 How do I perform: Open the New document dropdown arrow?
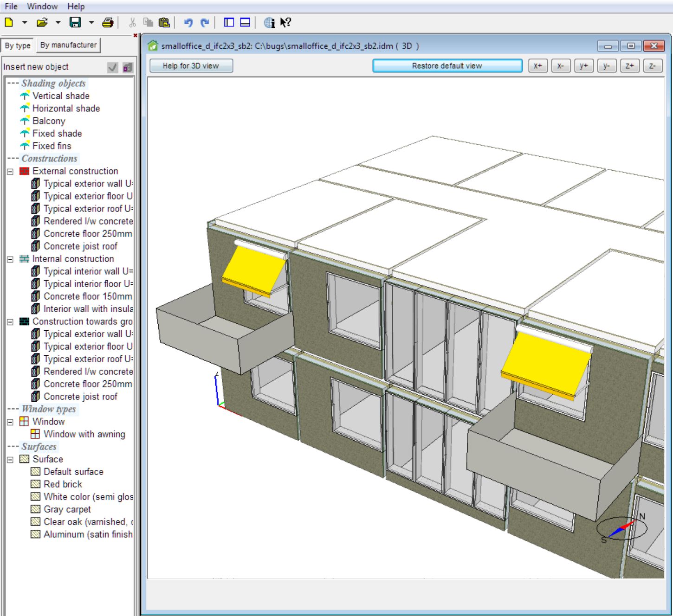25,22
